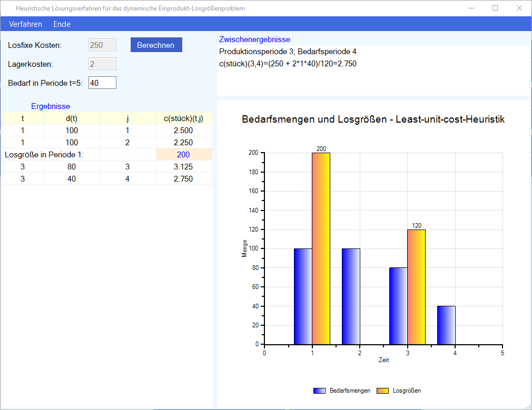The width and height of the screenshot is (532, 410).
Task: Open the Ende menu
Action: [x=62, y=24]
